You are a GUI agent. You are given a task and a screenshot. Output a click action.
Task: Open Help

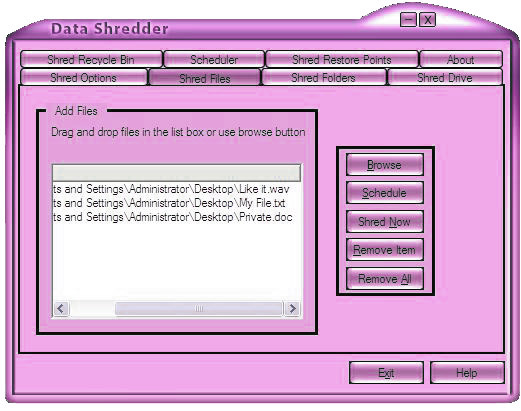click(467, 372)
